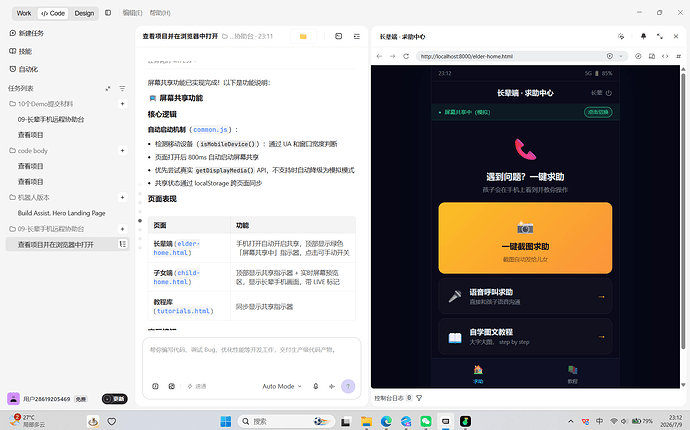This screenshot has height=430, width=690.
Task: Switch to the Code tab
Action: [53, 13]
